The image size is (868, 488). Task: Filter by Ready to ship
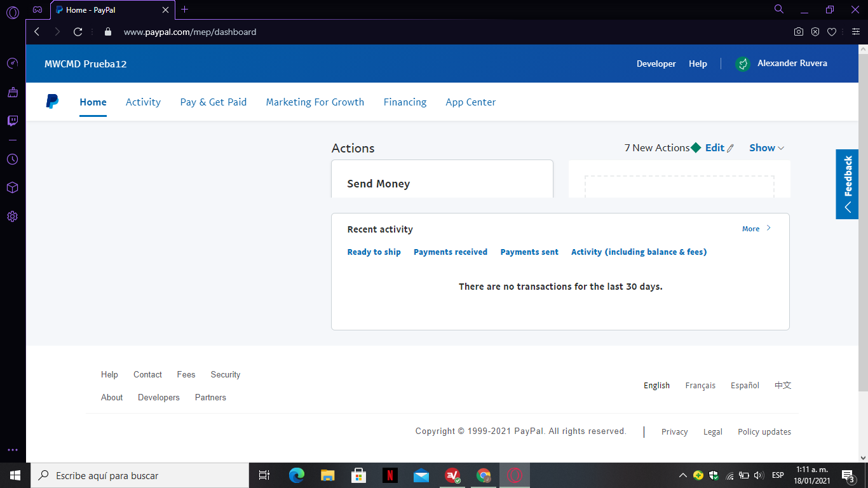tap(374, 252)
